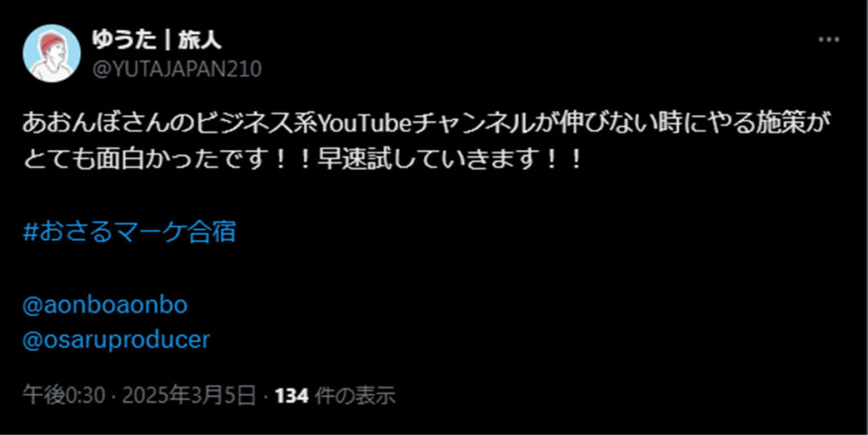Click the 134 view count number
The image size is (868, 435).
pyautogui.click(x=292, y=396)
